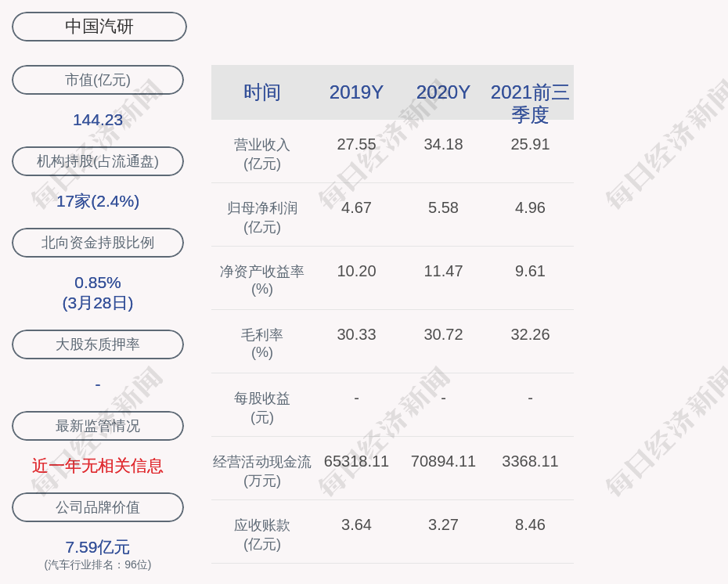Click revenue value 34.18
The image size is (728, 584).
pyautogui.click(x=443, y=144)
